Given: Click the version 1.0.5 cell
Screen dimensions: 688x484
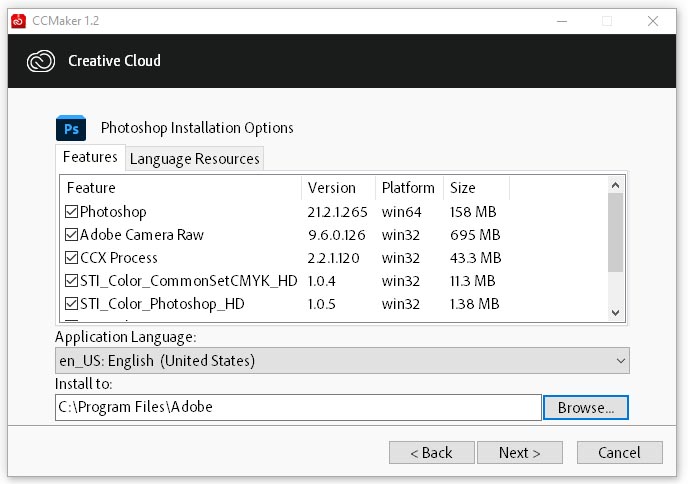Looking at the screenshot, I should [x=322, y=304].
